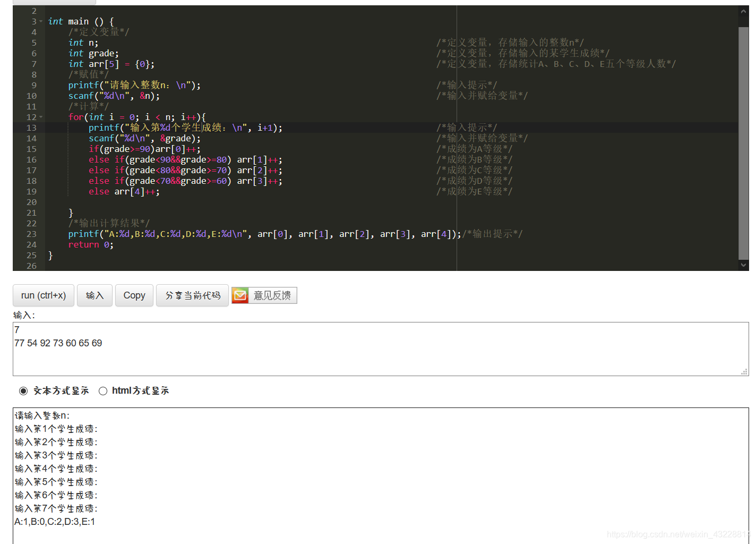This screenshot has width=756, height=544.
Task: Click the input area resize handle
Action: [744, 372]
